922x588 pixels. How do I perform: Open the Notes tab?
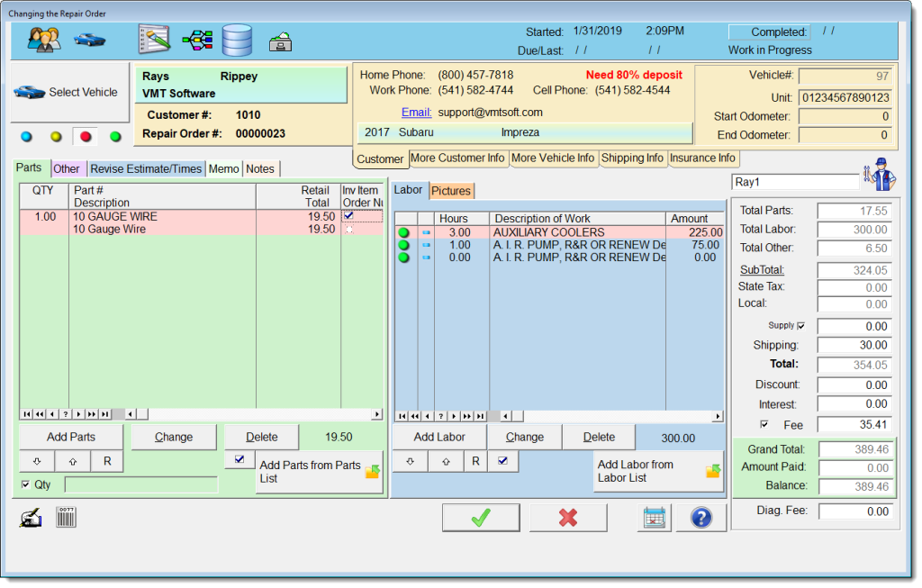tap(260, 168)
